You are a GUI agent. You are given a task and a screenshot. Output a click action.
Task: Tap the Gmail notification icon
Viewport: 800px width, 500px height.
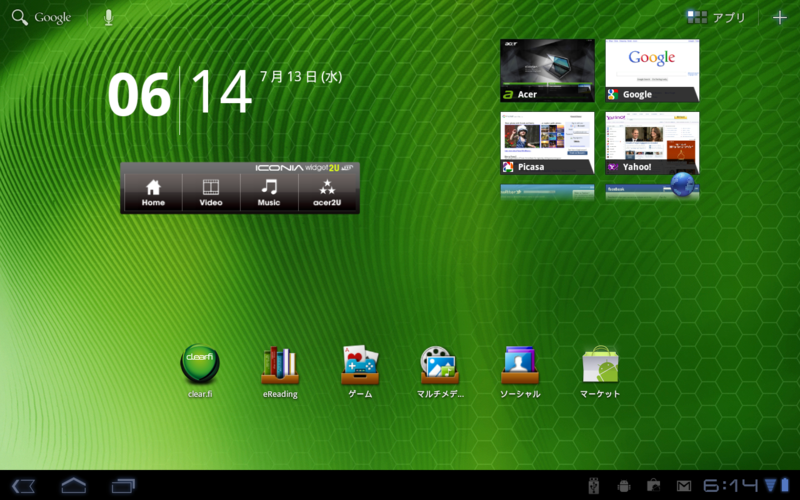pos(684,486)
